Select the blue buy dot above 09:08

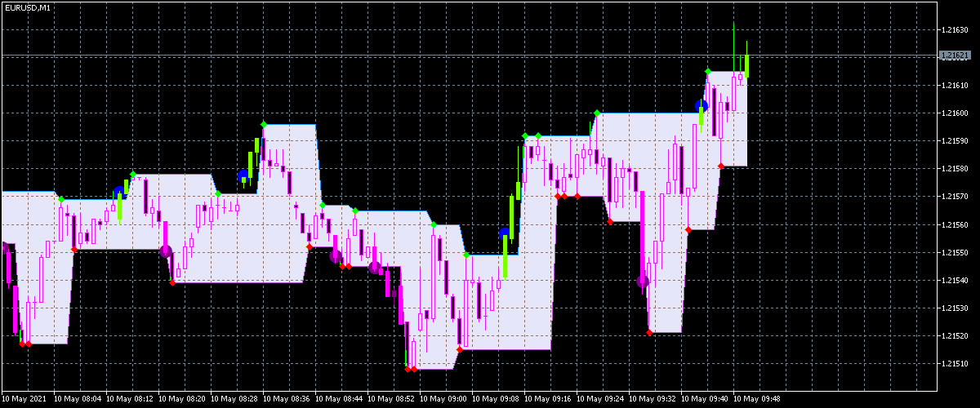click(x=505, y=234)
